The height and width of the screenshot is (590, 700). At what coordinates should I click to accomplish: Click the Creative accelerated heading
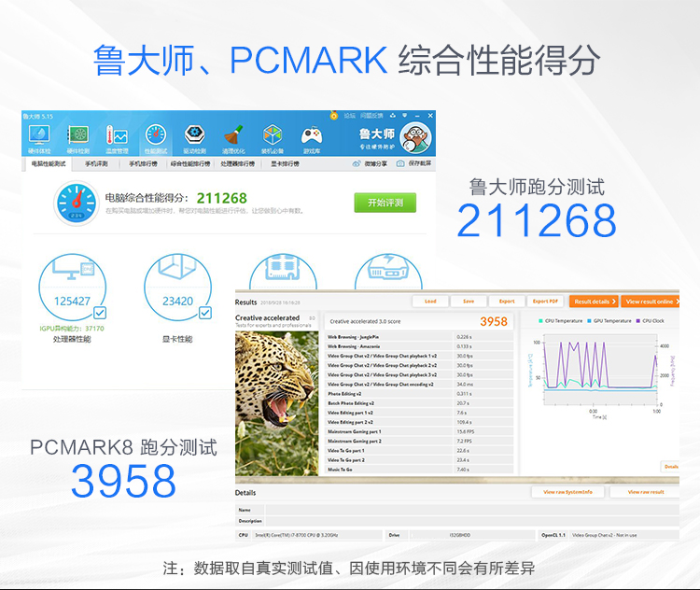(x=268, y=318)
